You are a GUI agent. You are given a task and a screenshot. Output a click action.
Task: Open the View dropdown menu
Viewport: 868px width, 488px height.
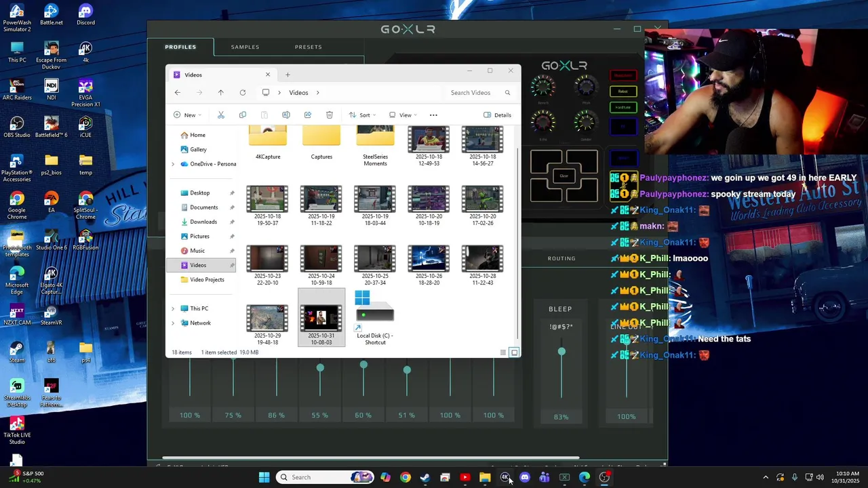(403, 115)
